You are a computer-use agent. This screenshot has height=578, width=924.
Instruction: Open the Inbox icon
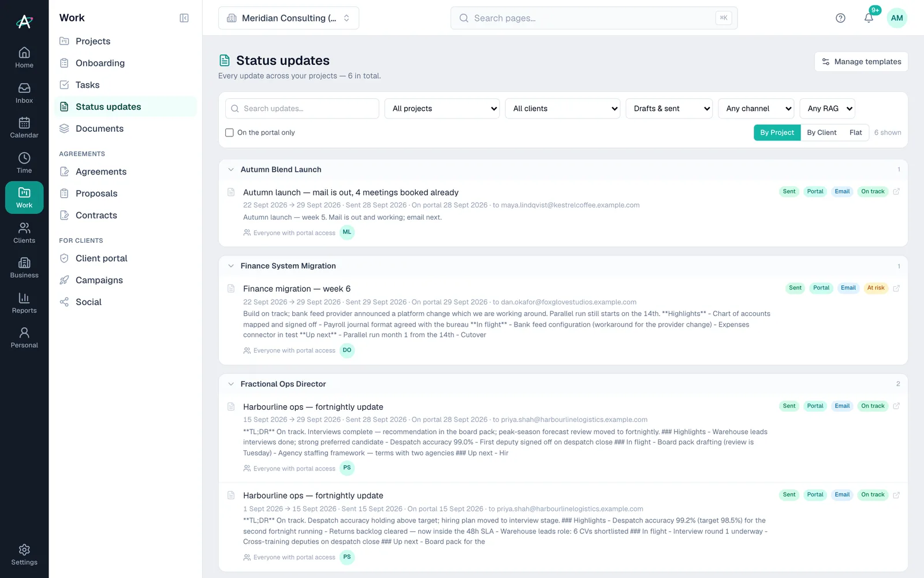coord(24,93)
